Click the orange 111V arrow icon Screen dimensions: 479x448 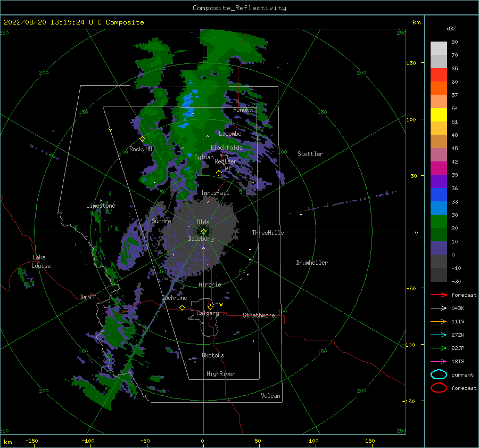439,321
